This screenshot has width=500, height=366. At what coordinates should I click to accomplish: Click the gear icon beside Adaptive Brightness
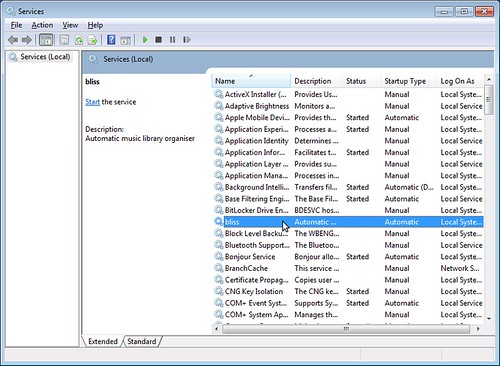click(x=219, y=106)
